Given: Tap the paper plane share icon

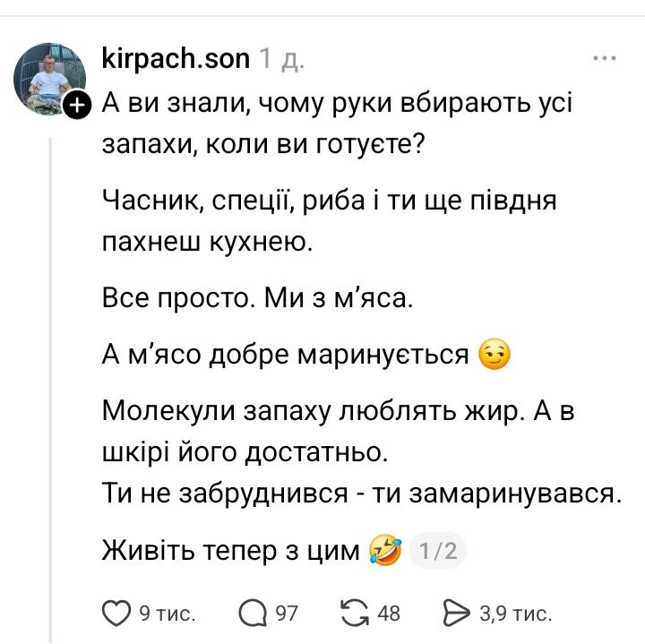Looking at the screenshot, I should pyautogui.click(x=457, y=613).
